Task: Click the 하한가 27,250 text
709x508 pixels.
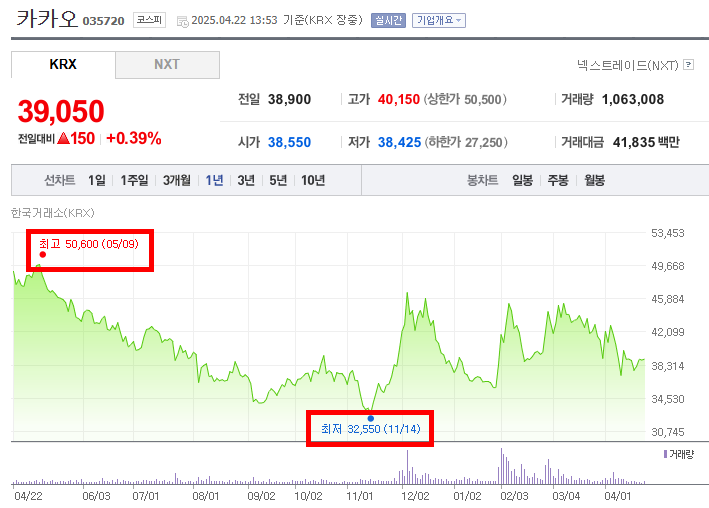Action: click(x=466, y=142)
